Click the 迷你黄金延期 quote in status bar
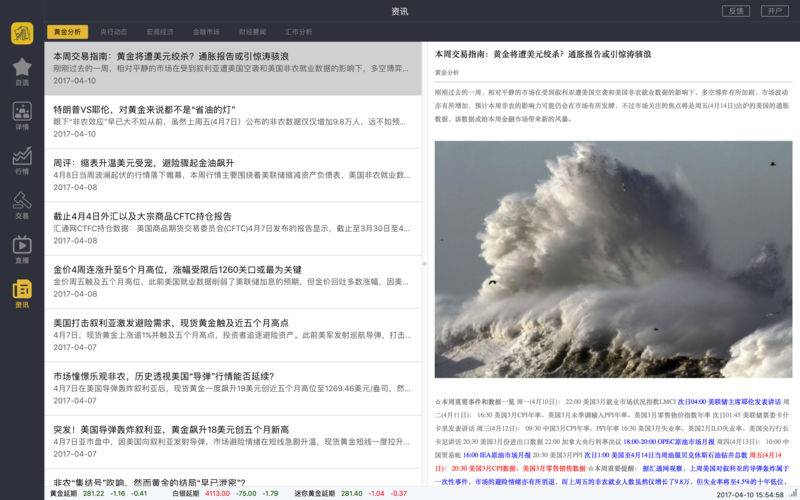 [351, 493]
